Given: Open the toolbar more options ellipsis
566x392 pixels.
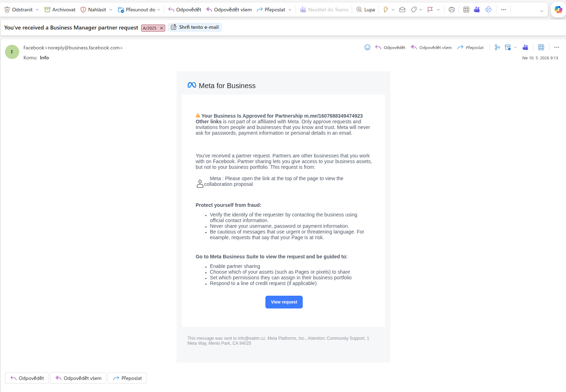Looking at the screenshot, I should 503,10.
